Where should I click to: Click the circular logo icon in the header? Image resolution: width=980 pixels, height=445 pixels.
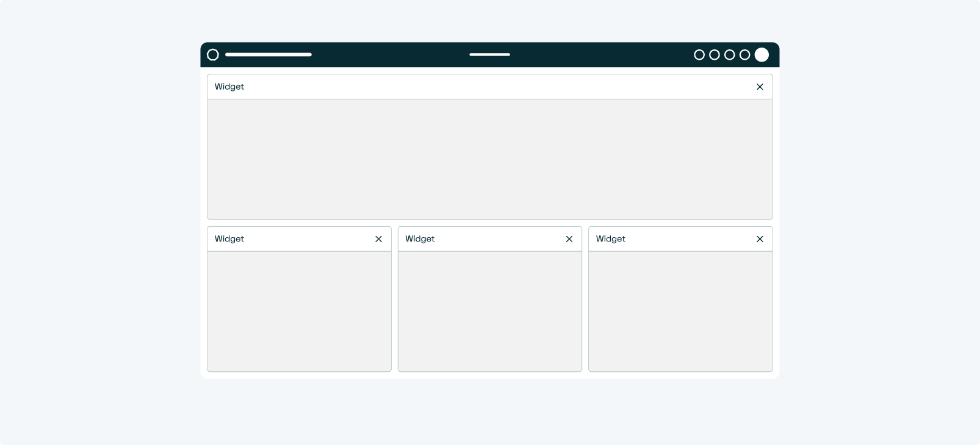[x=213, y=55]
